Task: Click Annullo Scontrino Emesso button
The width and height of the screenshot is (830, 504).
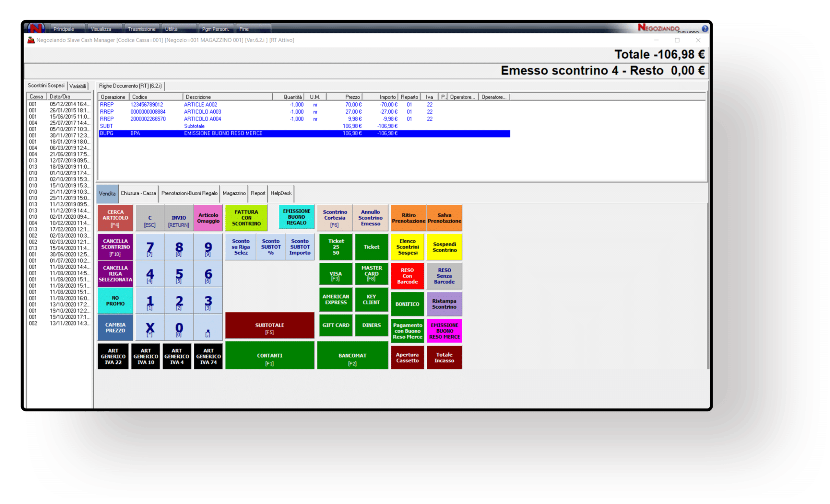Action: click(x=371, y=218)
